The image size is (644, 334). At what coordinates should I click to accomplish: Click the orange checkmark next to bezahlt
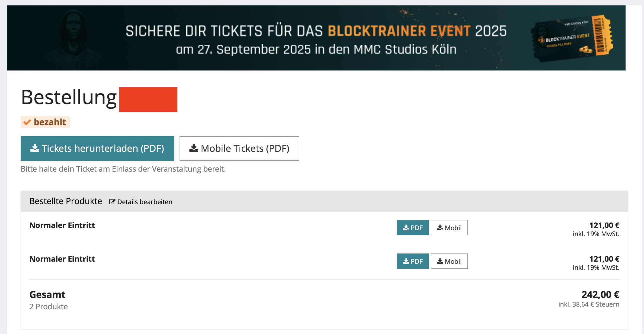pyautogui.click(x=27, y=122)
